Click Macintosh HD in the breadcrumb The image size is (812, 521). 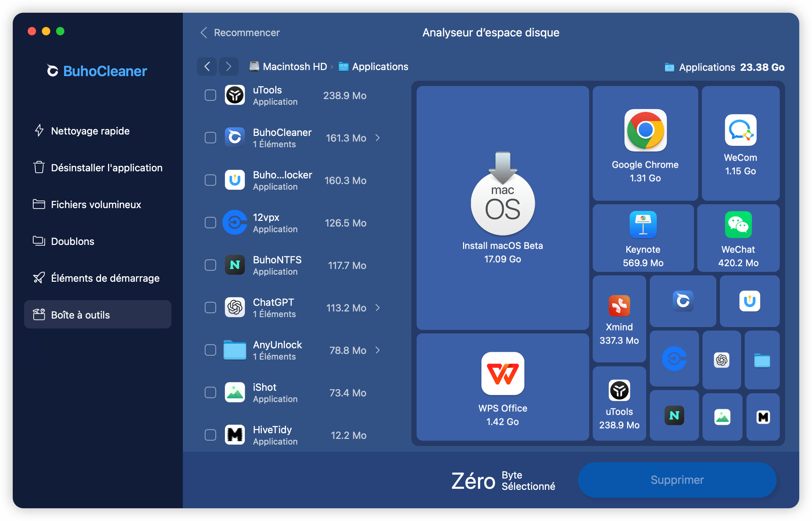point(288,67)
